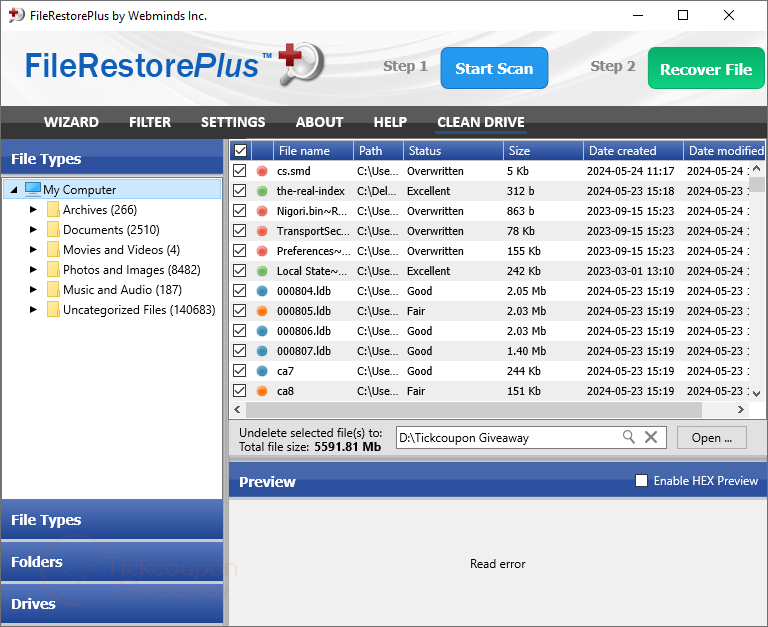Click the Uncategorized Files folder icon

pyautogui.click(x=53, y=310)
